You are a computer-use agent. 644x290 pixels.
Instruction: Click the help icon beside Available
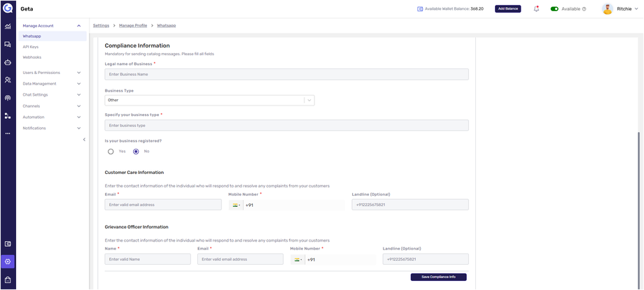(584, 9)
